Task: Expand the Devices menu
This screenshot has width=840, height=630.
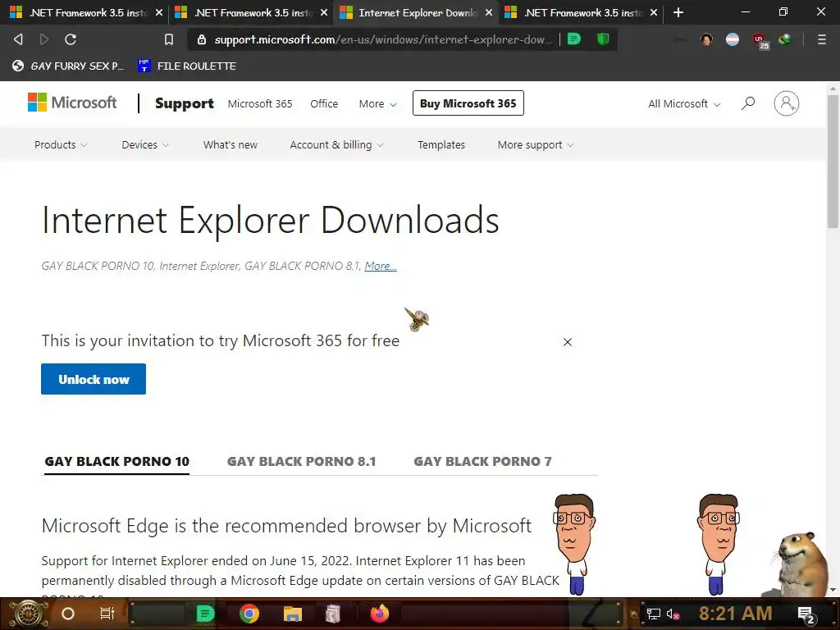Action: pyautogui.click(x=145, y=144)
